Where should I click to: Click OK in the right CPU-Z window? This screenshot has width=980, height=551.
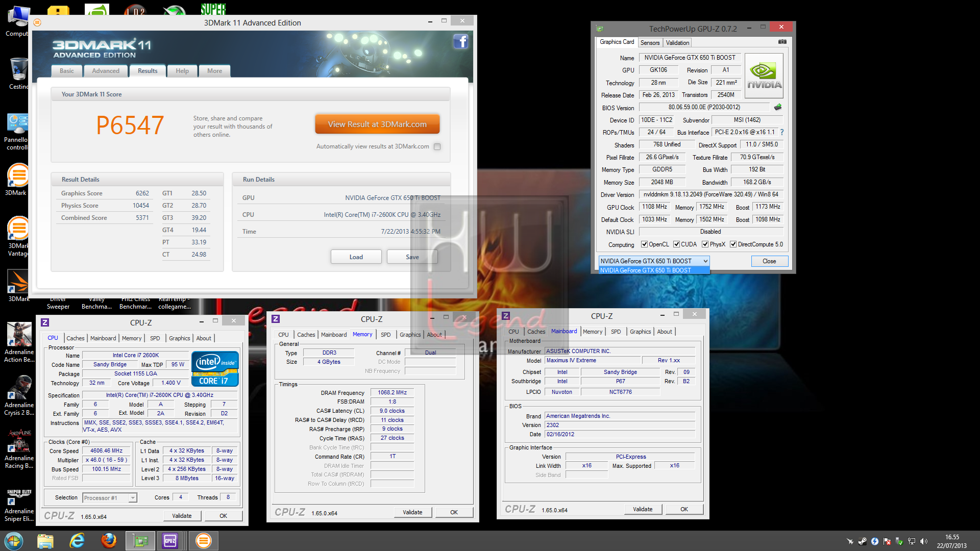(684, 509)
